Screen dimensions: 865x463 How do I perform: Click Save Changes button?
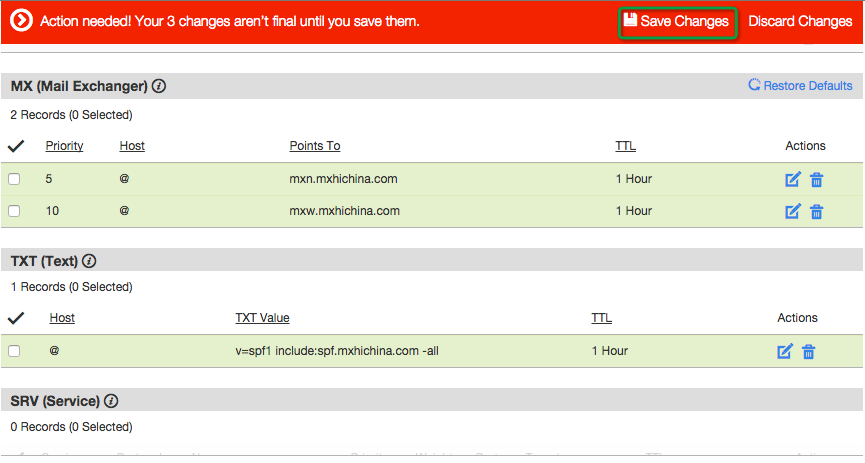pyautogui.click(x=677, y=21)
